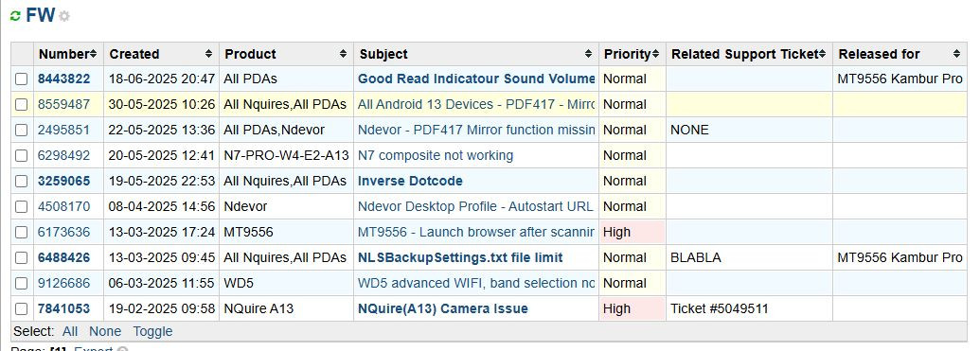Open the NQuire(A13) Camera Issue ticket
This screenshot has height=351, width=980.
point(442,309)
